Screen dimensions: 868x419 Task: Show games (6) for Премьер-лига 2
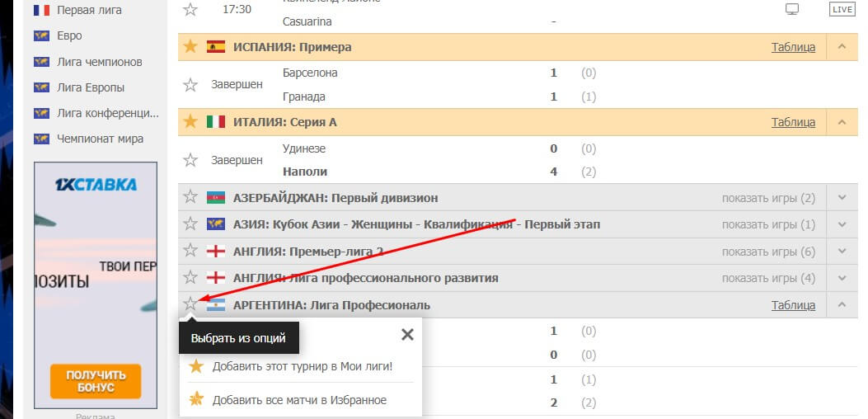point(768,252)
